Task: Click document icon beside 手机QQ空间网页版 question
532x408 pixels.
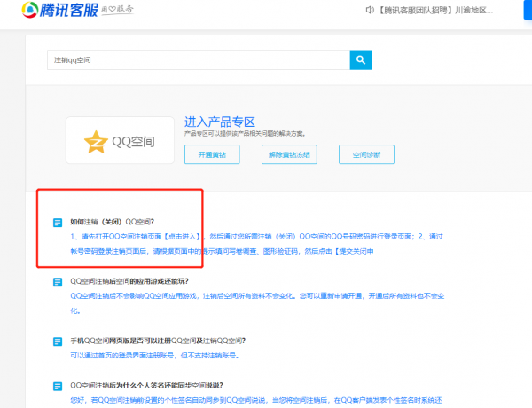Action: pyautogui.click(x=58, y=341)
